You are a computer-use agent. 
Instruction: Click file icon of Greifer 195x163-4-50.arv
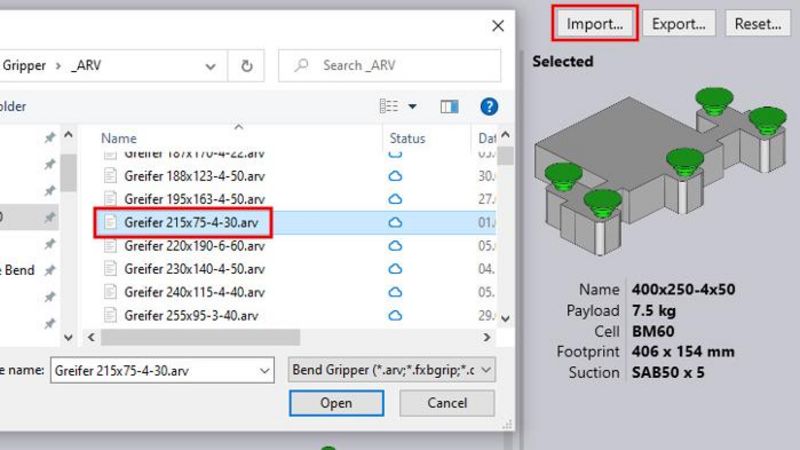click(x=111, y=199)
